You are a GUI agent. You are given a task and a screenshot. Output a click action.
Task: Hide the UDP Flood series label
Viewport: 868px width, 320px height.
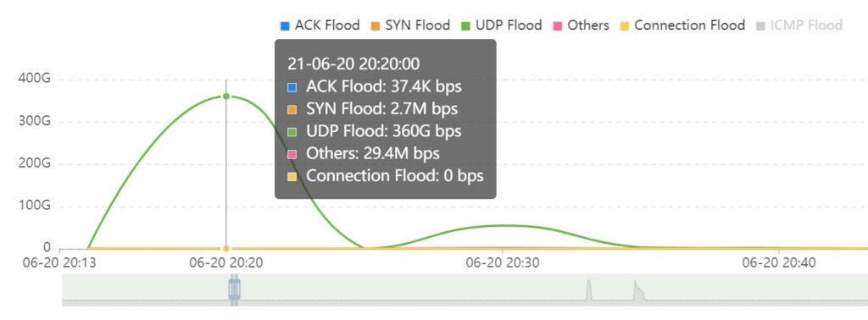pyautogui.click(x=509, y=25)
